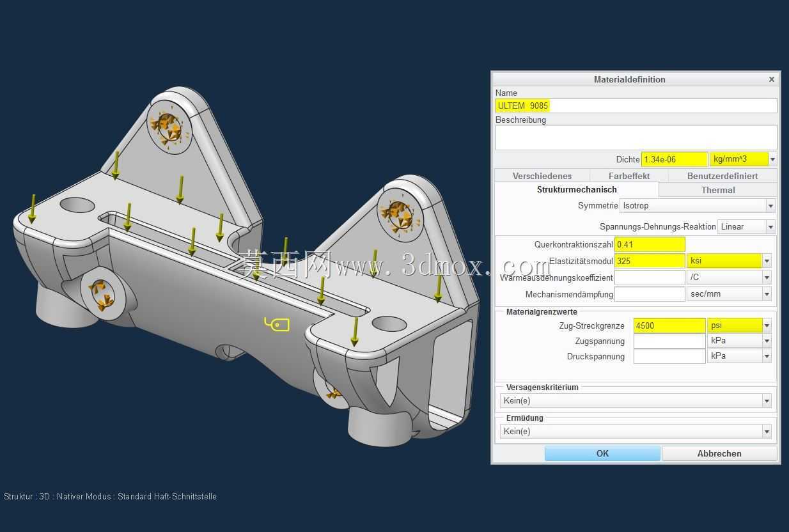The width and height of the screenshot is (789, 532).
Task: Switch to the Farbeffekt tab
Action: pyautogui.click(x=629, y=176)
